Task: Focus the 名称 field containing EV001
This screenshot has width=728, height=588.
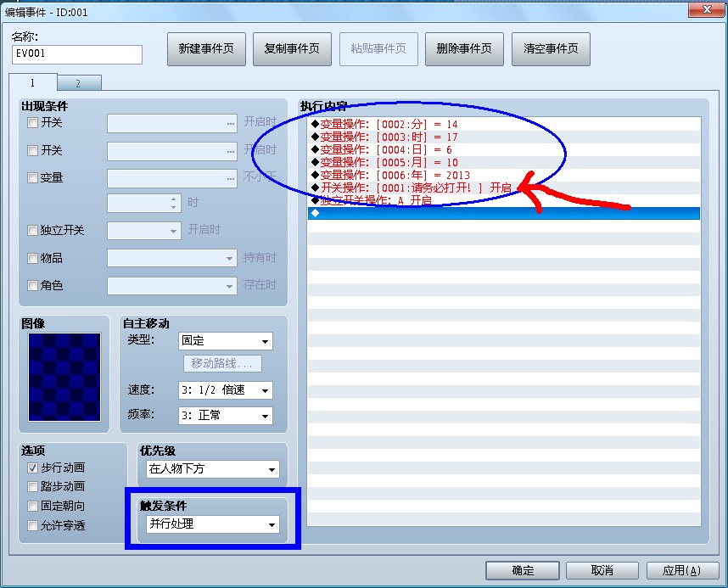Action: [x=77, y=54]
